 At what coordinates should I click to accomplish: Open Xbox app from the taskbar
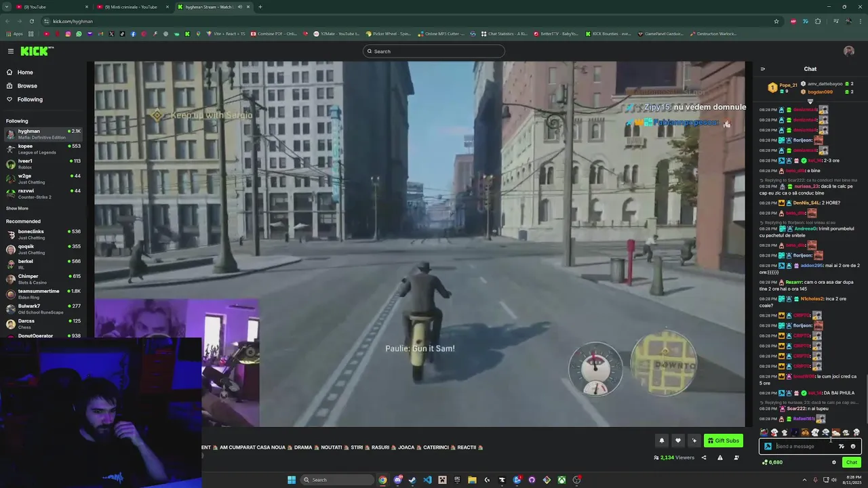point(561,480)
